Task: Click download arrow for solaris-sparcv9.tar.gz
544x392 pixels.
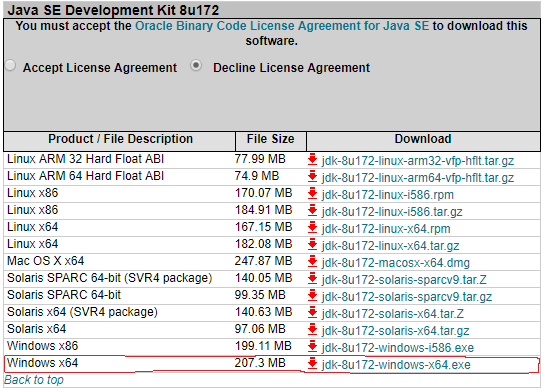Action: (x=313, y=295)
